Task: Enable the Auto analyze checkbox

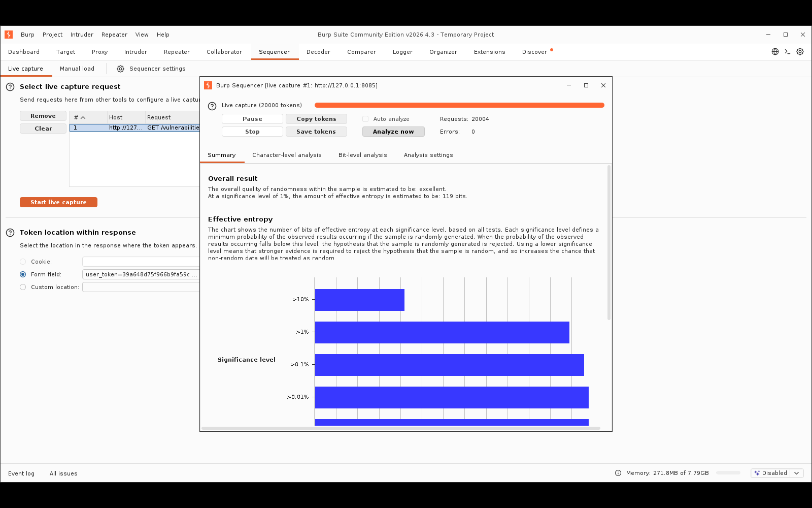Action: tap(365, 119)
